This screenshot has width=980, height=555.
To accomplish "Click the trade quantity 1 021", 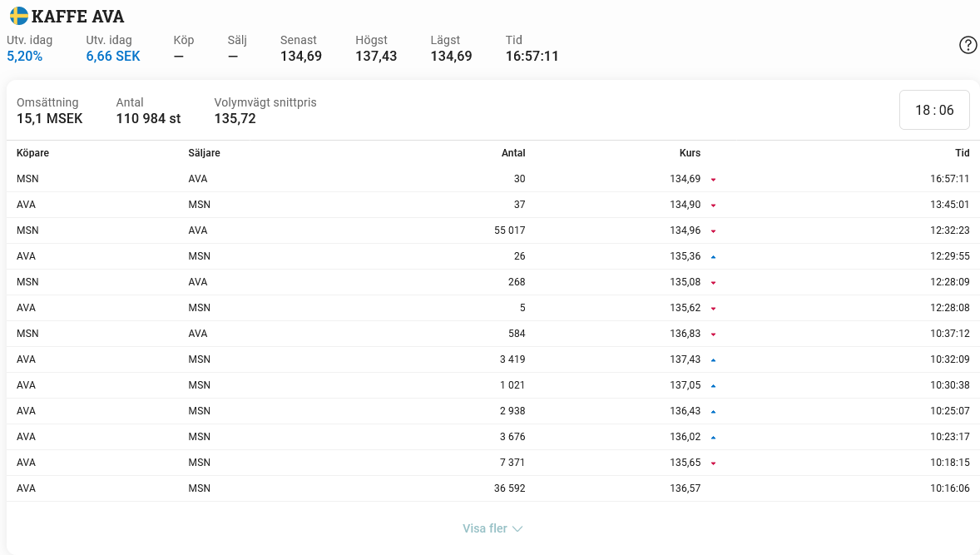I will pos(512,385).
